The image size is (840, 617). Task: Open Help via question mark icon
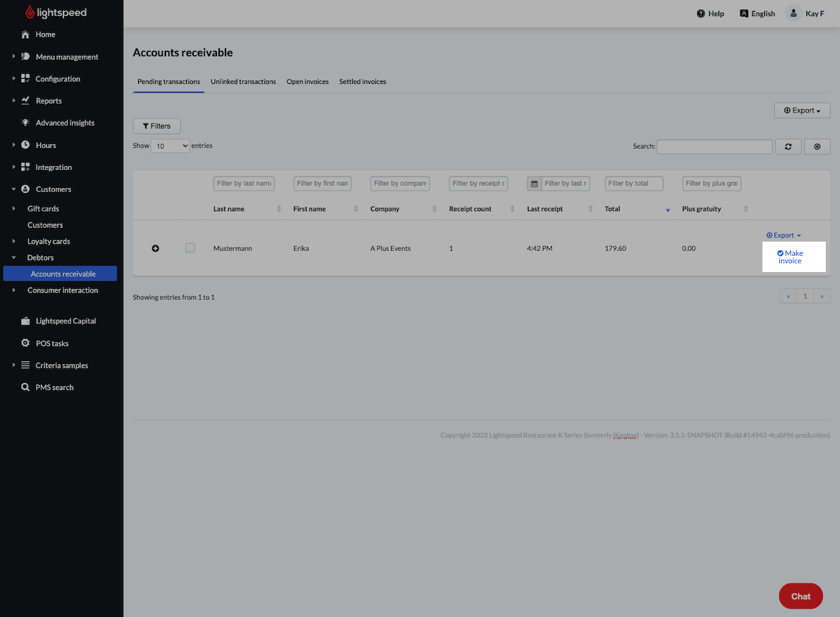coord(701,14)
